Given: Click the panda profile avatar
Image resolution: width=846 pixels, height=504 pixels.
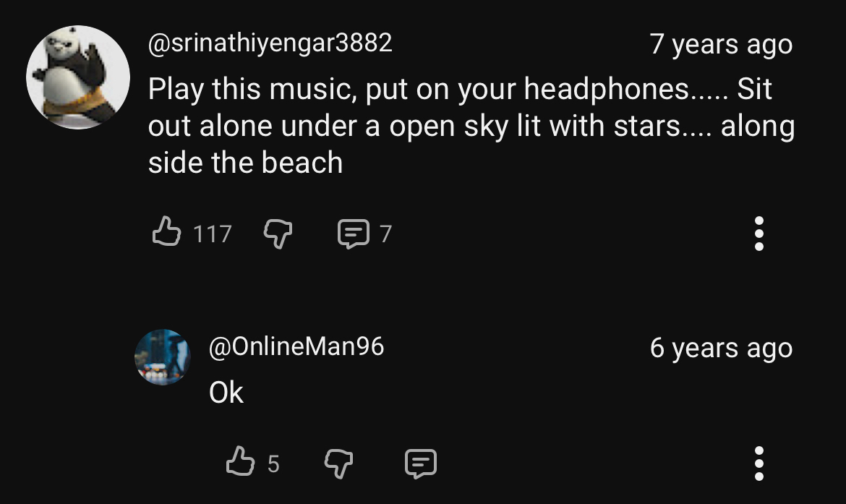Looking at the screenshot, I should [78, 77].
